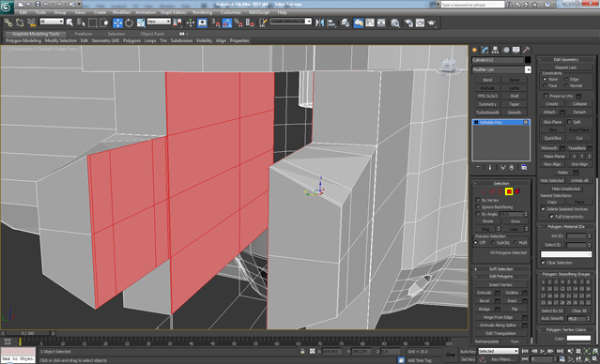This screenshot has width=600, height=364.
Task: Click the Hide Unselected button
Action: (565, 189)
